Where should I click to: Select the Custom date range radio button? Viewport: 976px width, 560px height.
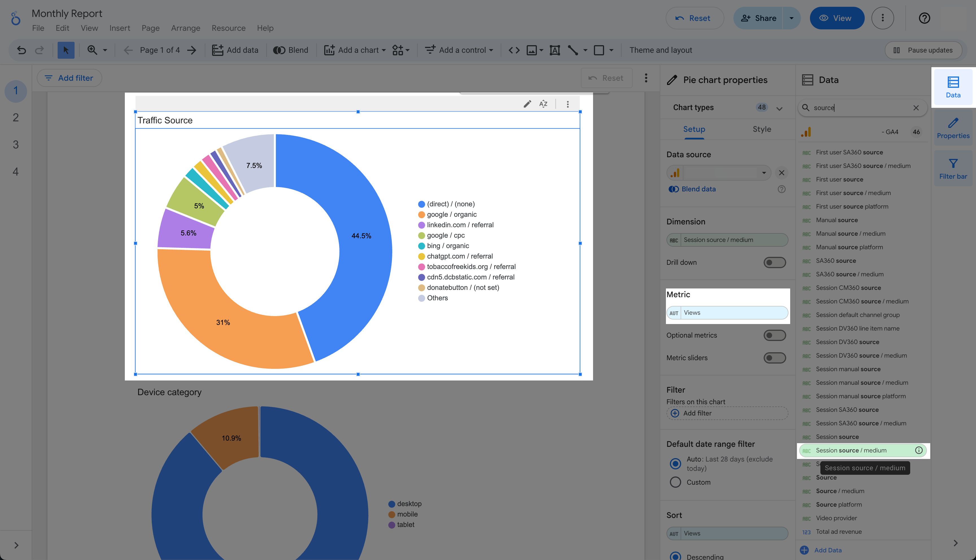[675, 482]
